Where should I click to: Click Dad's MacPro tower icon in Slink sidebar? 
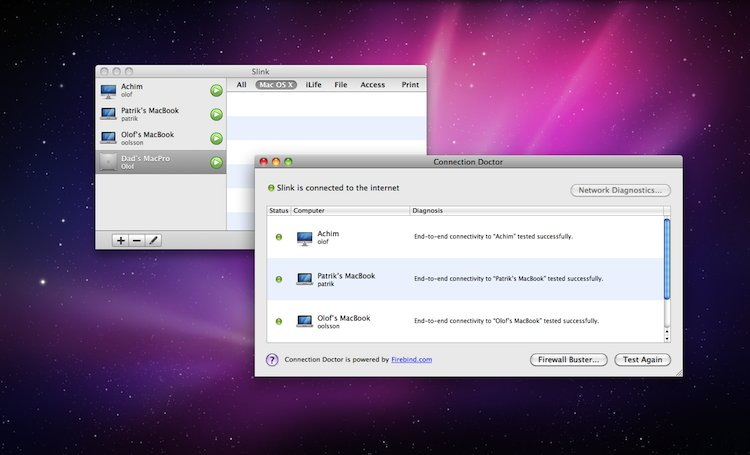pos(109,162)
